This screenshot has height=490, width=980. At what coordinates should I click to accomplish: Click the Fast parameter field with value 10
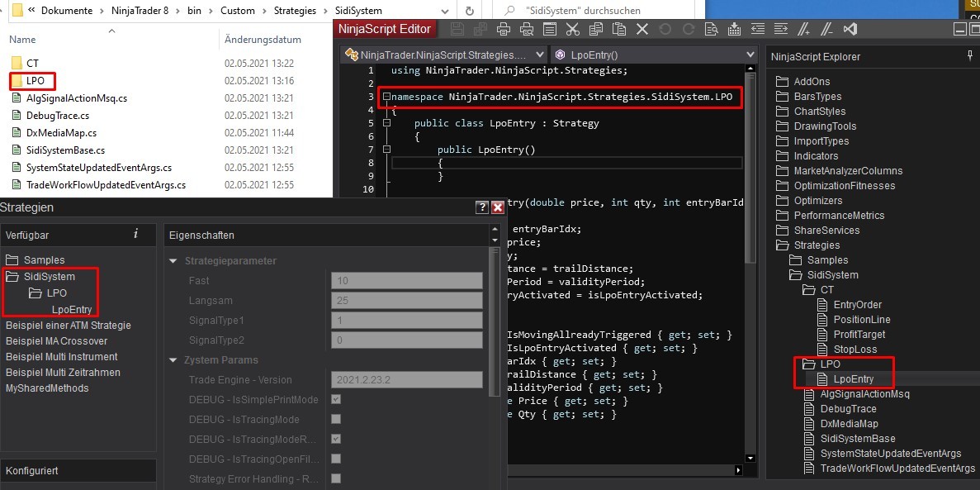pos(407,280)
